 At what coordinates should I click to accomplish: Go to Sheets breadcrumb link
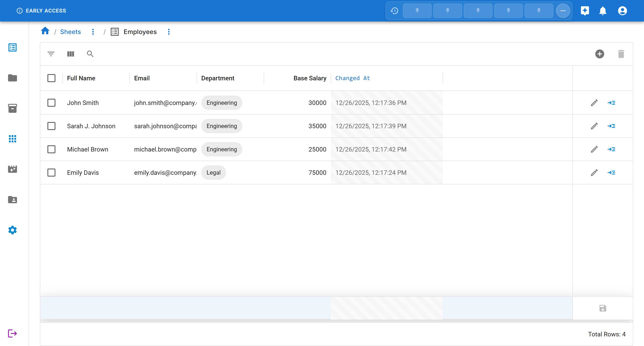pos(70,32)
